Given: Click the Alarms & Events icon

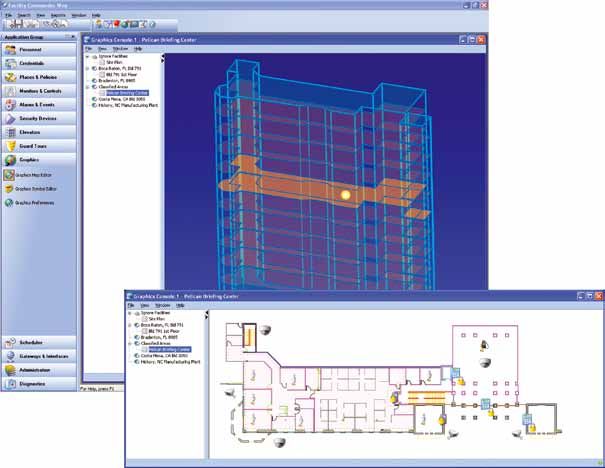Looking at the screenshot, I should [10, 104].
